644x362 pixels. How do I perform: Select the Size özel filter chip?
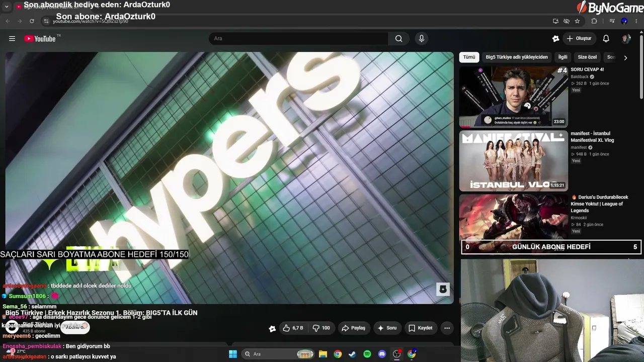pos(587,57)
